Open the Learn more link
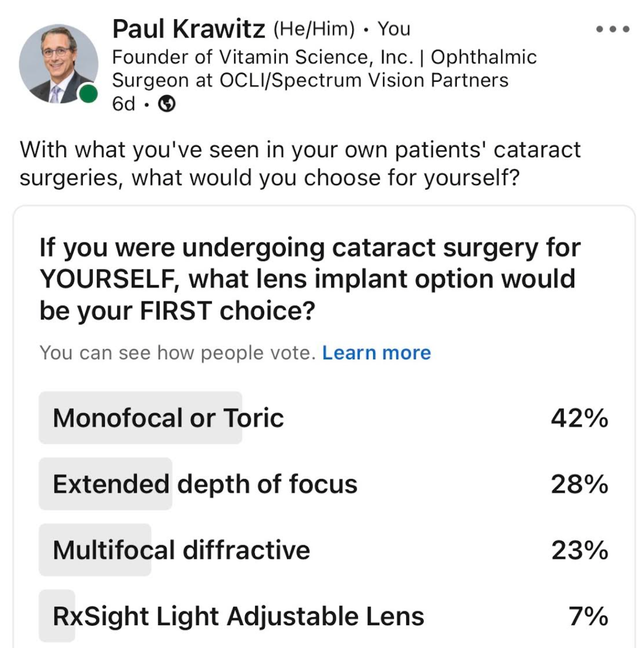The image size is (644, 648). (376, 353)
